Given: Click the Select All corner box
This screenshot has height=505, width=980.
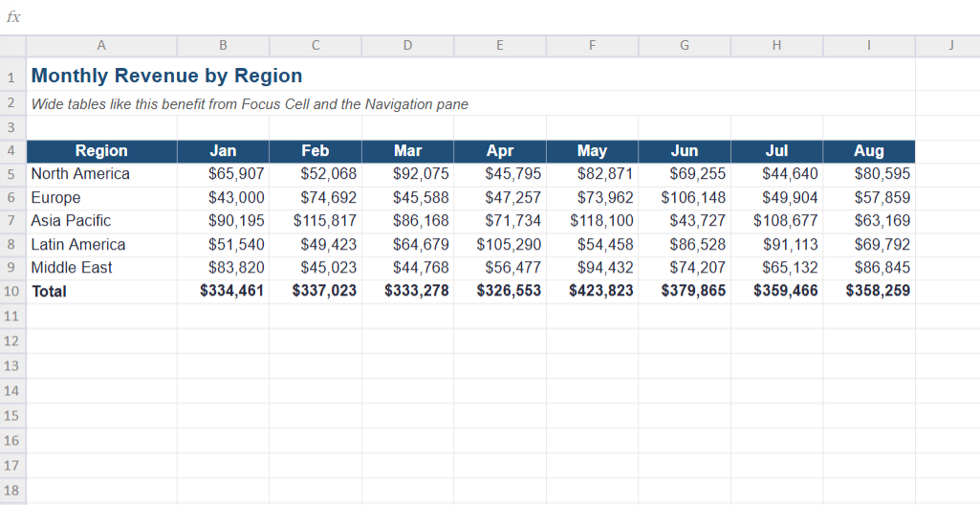Looking at the screenshot, I should pos(12,46).
